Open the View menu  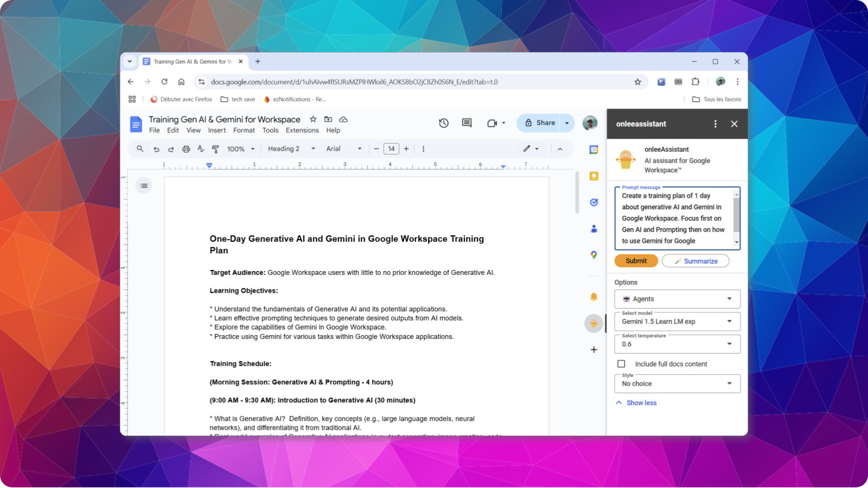click(x=194, y=131)
